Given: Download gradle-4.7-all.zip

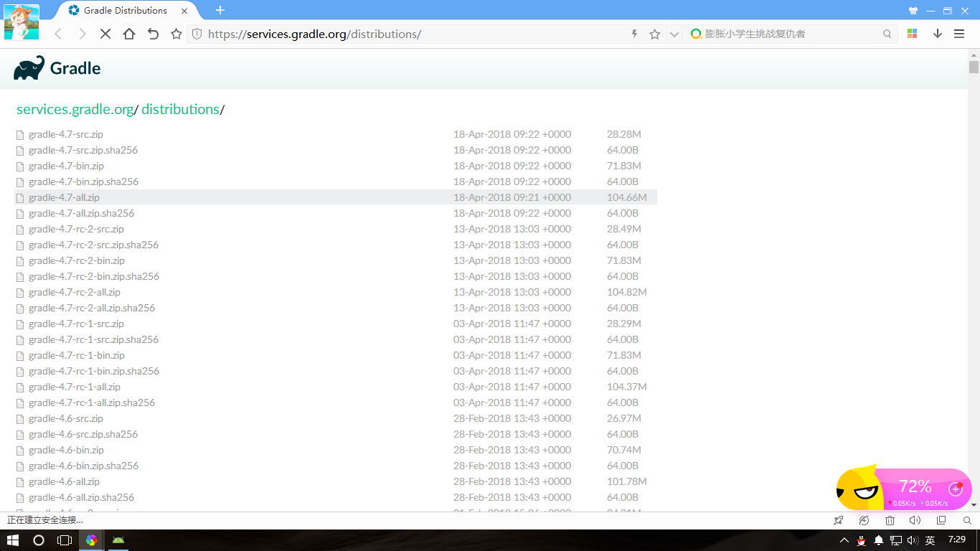Looking at the screenshot, I should [x=64, y=197].
